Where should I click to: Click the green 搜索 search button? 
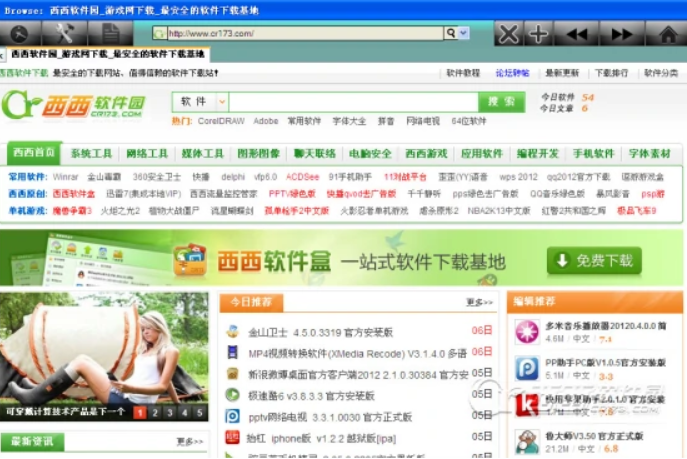coord(501,102)
